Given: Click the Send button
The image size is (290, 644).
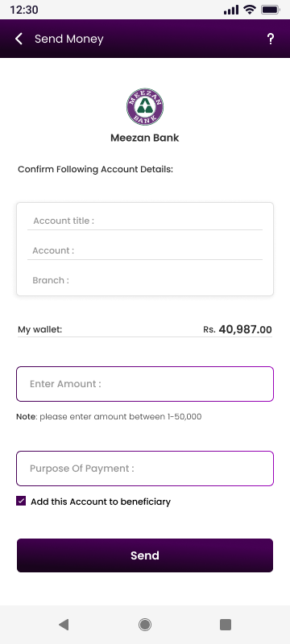Looking at the screenshot, I should (x=145, y=555).
